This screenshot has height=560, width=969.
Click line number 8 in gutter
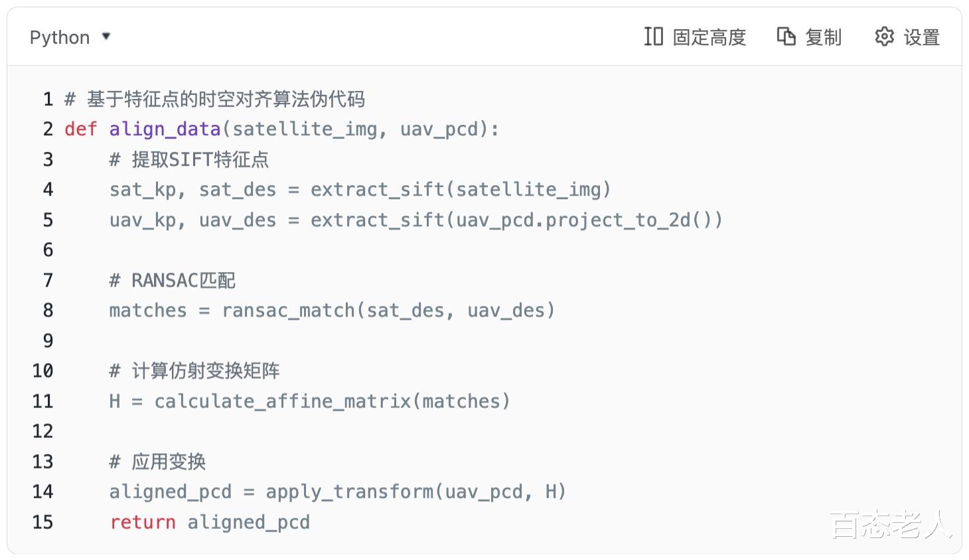pos(48,311)
